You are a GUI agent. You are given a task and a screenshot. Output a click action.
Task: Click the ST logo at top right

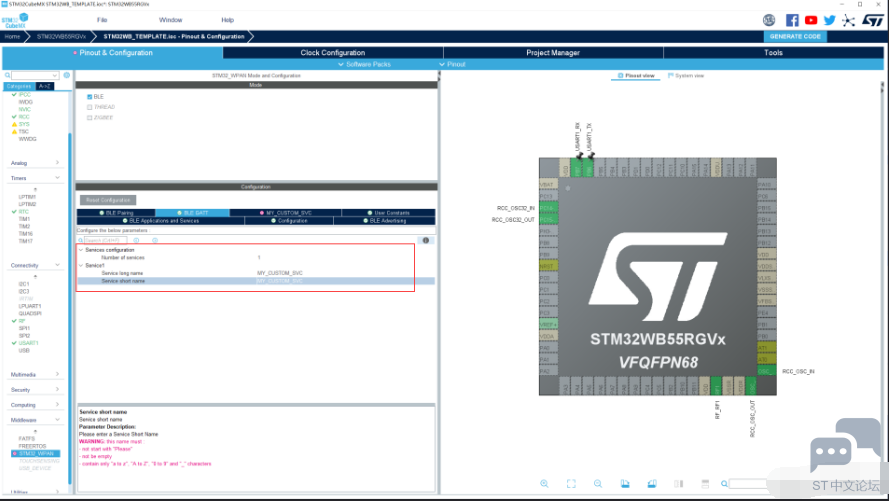873,20
